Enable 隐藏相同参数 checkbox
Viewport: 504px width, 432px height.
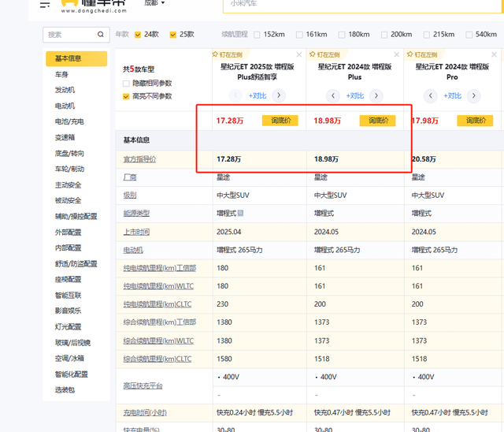126,84
